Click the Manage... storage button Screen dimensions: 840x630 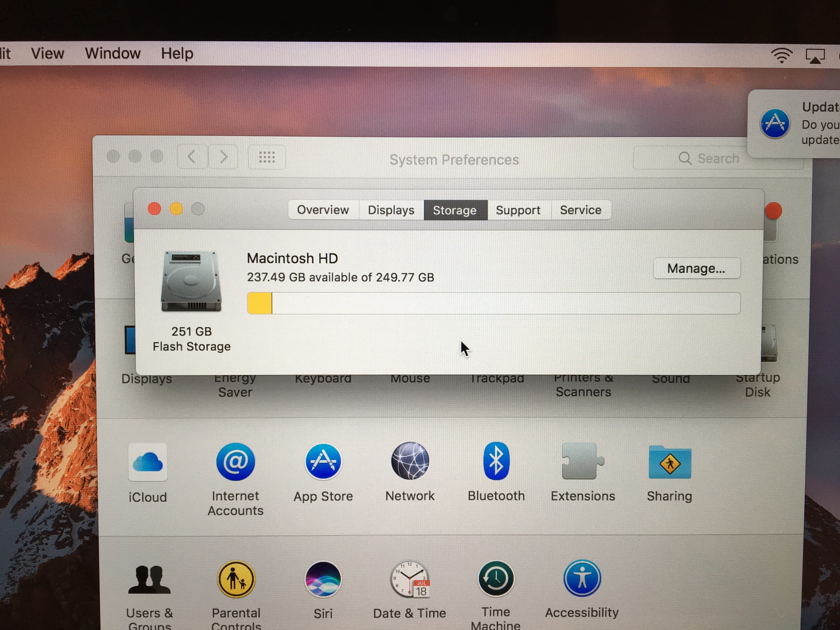696,269
